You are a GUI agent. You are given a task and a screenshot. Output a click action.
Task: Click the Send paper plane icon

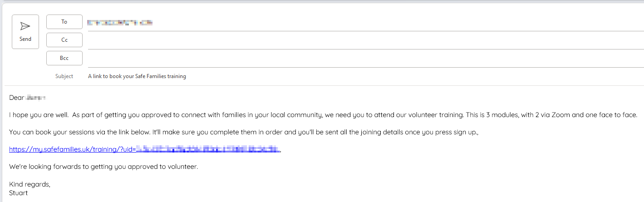[x=25, y=26]
